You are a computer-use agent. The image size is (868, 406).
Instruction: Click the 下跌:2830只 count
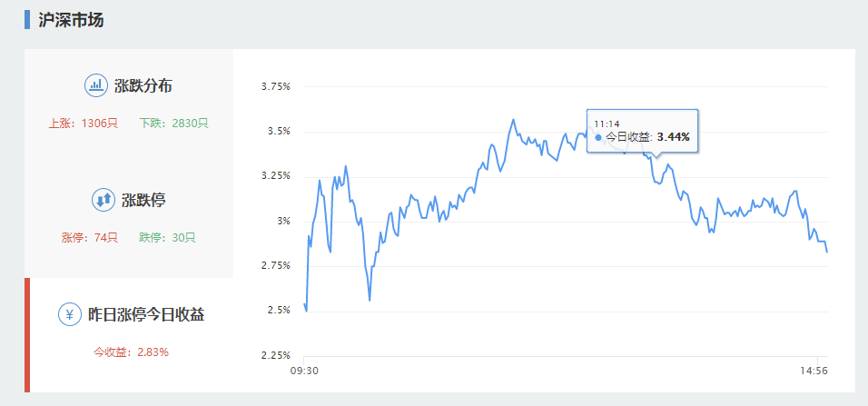(x=174, y=123)
